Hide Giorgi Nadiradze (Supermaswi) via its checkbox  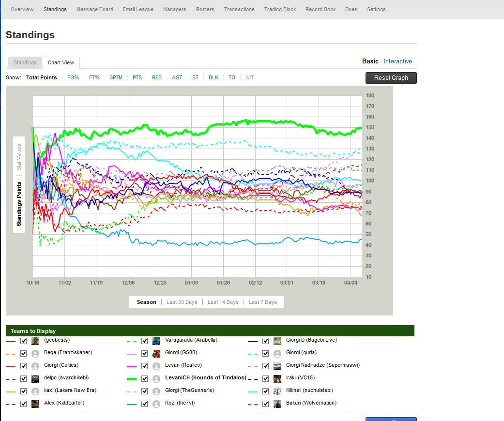click(265, 366)
